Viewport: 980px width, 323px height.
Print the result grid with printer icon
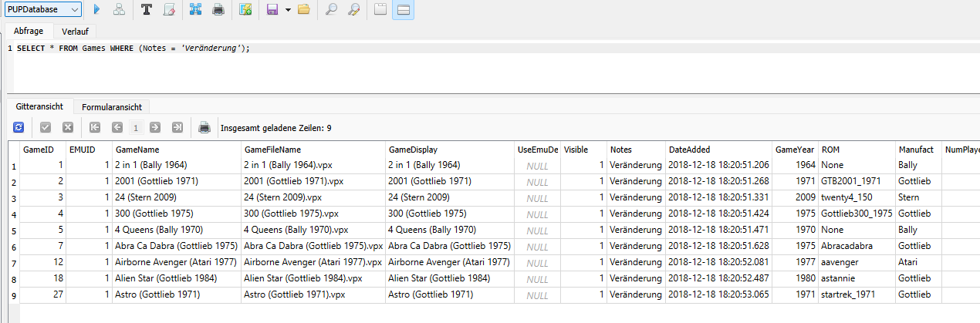point(204,127)
